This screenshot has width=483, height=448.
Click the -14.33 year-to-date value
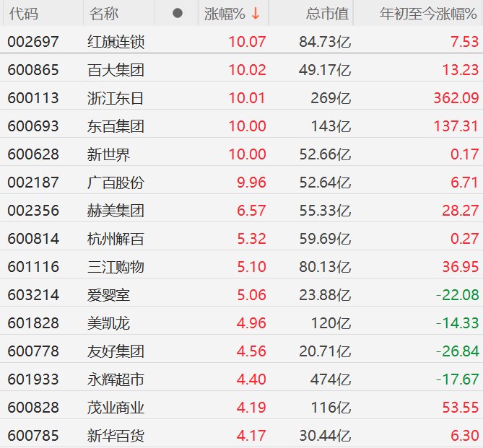click(458, 323)
